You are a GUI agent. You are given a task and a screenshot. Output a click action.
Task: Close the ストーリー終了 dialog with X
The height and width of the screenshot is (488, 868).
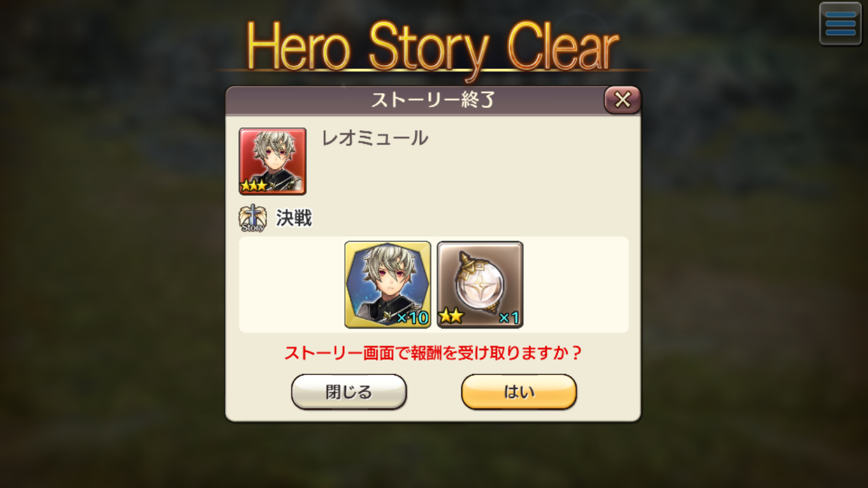[x=623, y=100]
